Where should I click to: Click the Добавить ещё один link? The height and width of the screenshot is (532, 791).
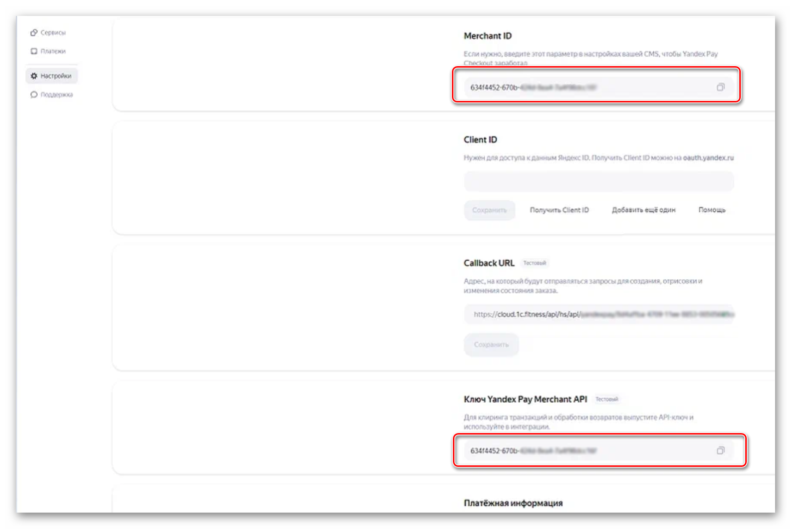[x=643, y=210]
